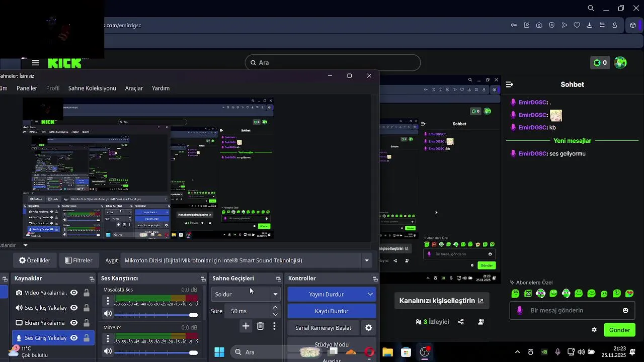
Task: Click the Gönder send button
Action: point(619,330)
